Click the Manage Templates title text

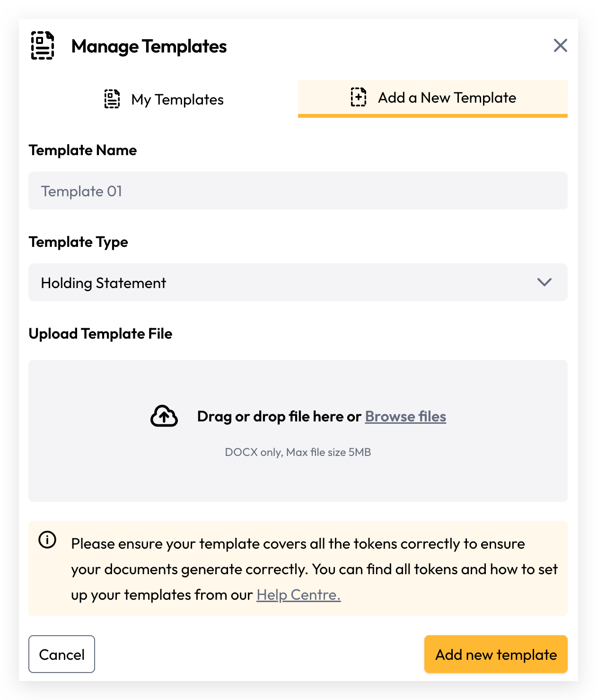(x=149, y=46)
